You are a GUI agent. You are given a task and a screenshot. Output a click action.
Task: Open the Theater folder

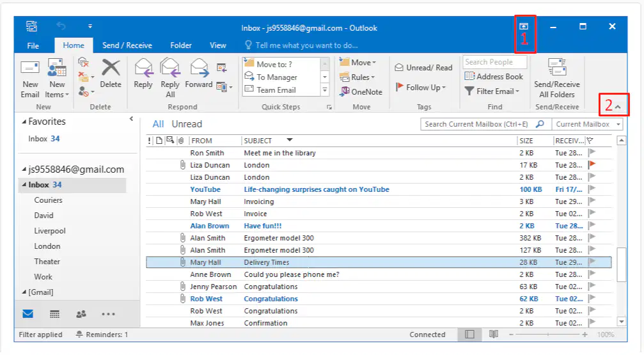click(47, 262)
